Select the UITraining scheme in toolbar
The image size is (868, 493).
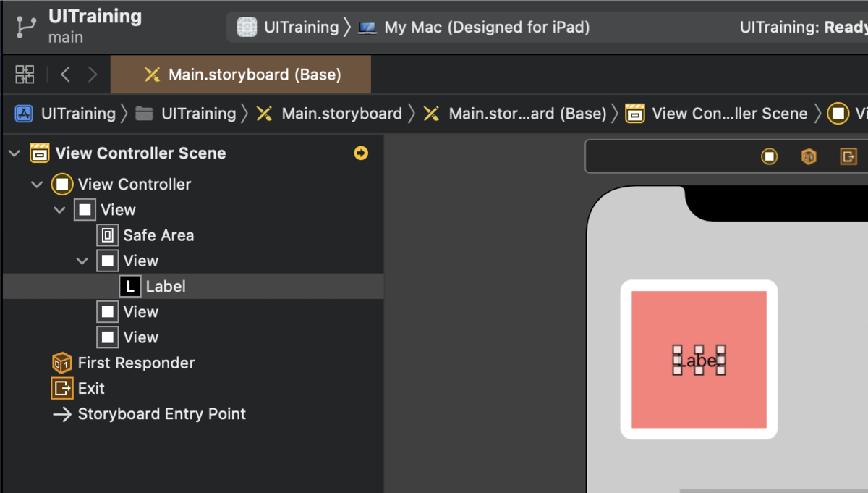pos(291,28)
